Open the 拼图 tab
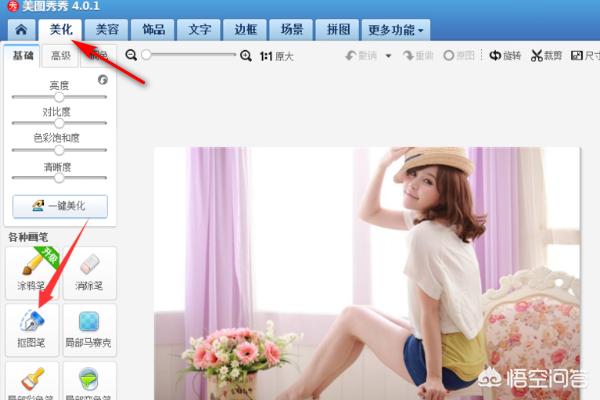The width and height of the screenshot is (600, 400). 338,29
